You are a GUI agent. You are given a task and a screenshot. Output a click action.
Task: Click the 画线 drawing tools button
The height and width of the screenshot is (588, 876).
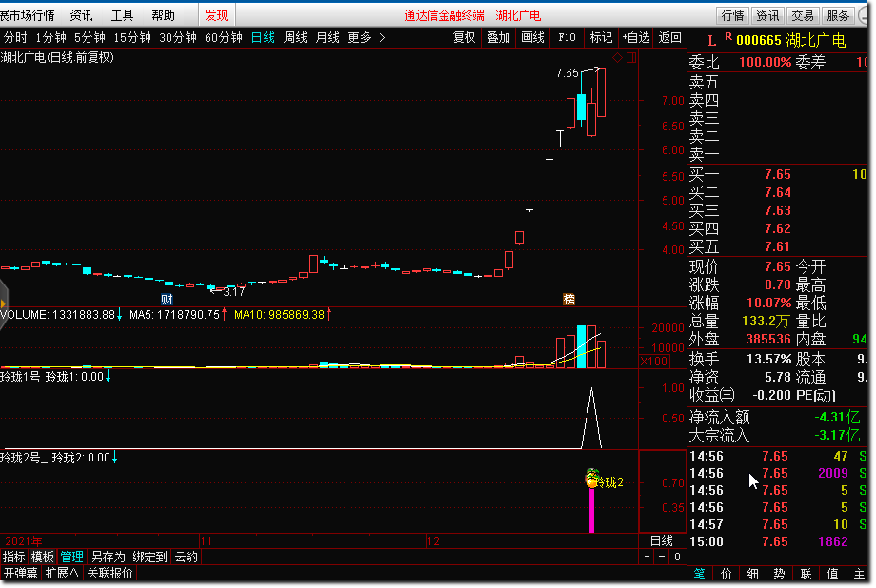[532, 37]
